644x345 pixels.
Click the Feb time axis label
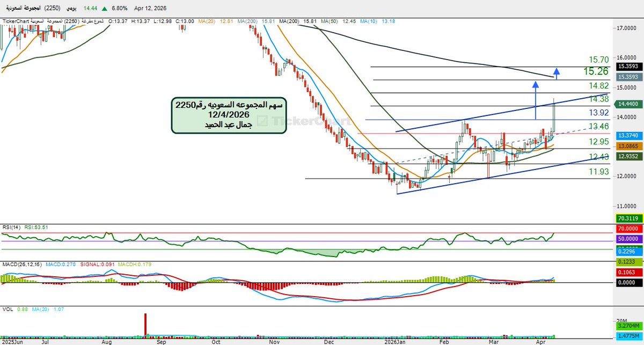pyautogui.click(x=444, y=341)
